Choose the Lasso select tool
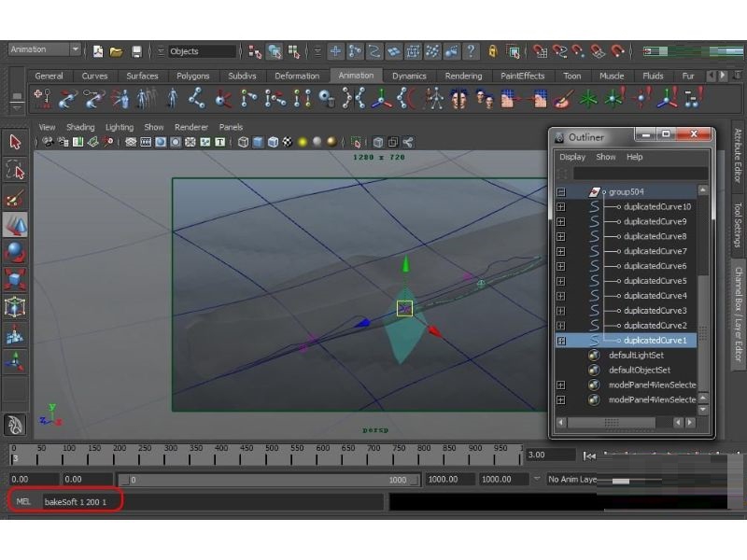Image resolution: width=747 pixels, height=560 pixels. 15,170
